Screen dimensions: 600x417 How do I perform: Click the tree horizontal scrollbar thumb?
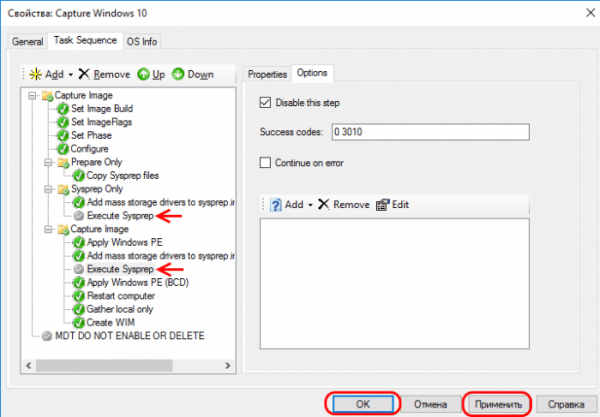pos(104,365)
